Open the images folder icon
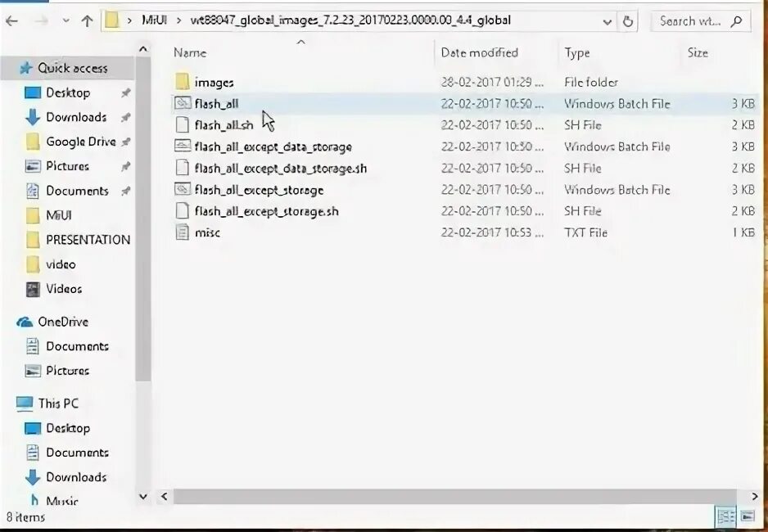Screen dimensions: 768x532 pyautogui.click(x=183, y=82)
